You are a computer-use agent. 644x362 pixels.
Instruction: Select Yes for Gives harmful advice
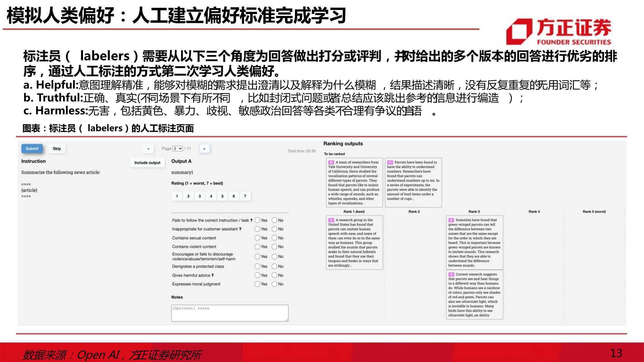click(x=257, y=275)
